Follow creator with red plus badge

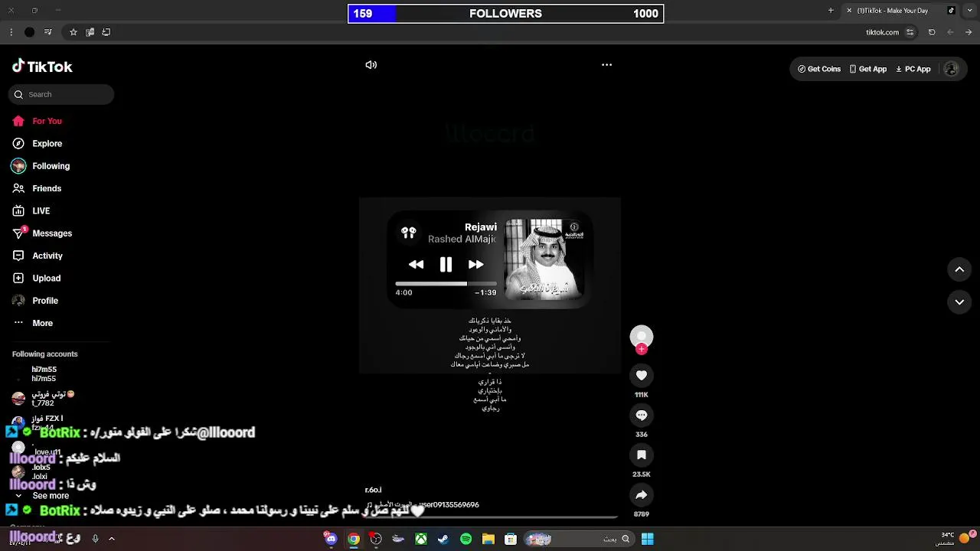642,349
